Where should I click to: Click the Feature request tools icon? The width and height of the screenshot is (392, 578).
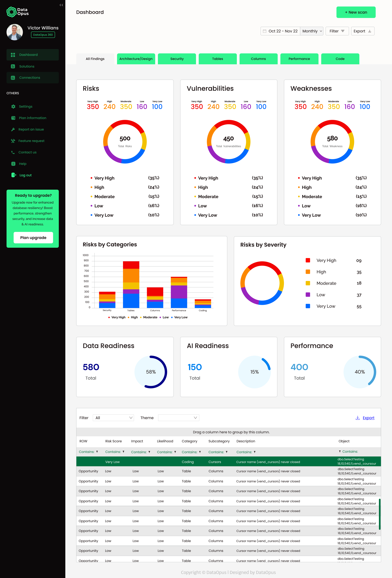coord(13,141)
